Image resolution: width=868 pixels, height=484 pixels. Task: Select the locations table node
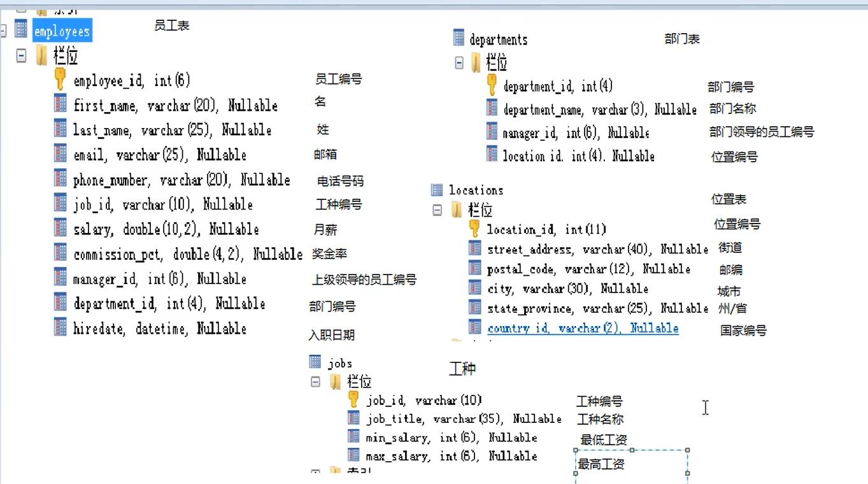point(476,190)
